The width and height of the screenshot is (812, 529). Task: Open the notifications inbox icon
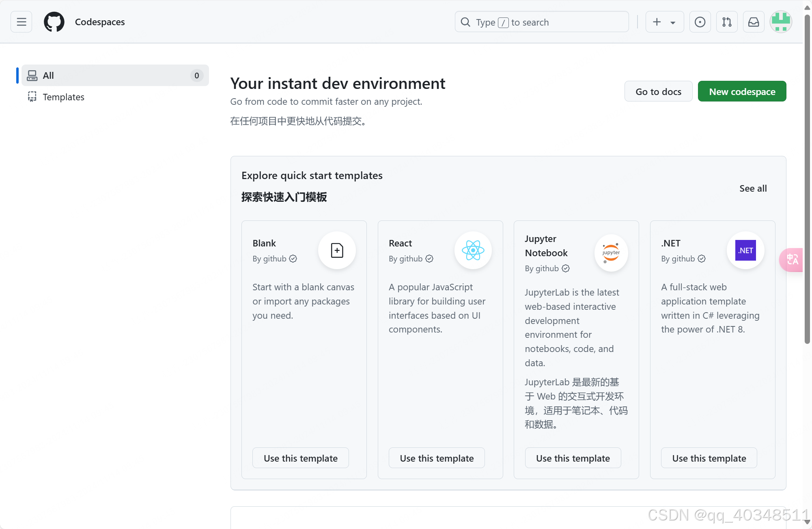click(754, 22)
